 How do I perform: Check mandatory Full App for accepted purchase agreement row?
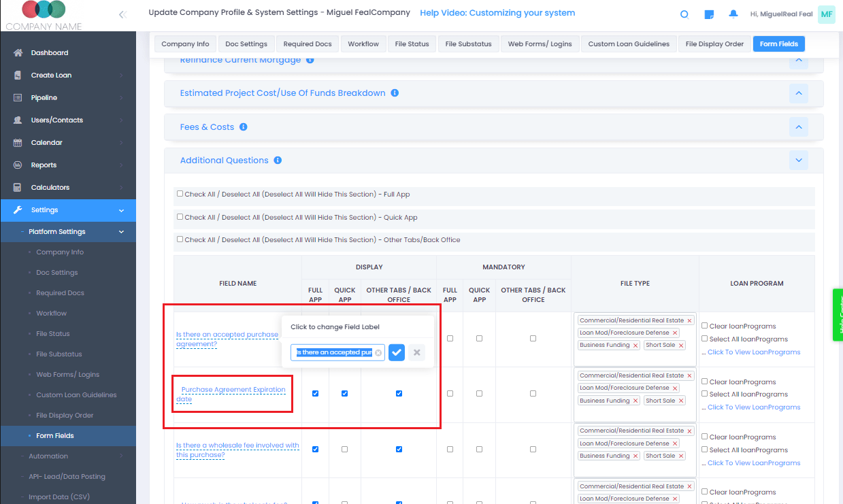pyautogui.click(x=450, y=338)
